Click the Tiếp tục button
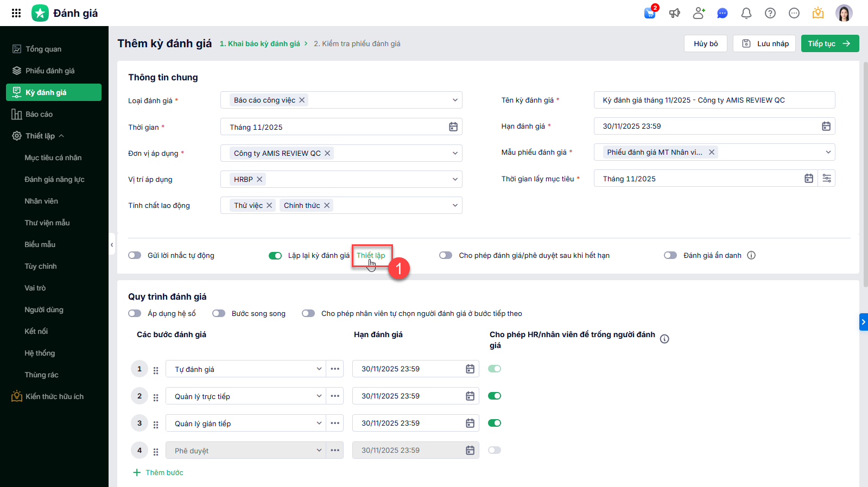The height and width of the screenshot is (487, 868). [x=829, y=43]
